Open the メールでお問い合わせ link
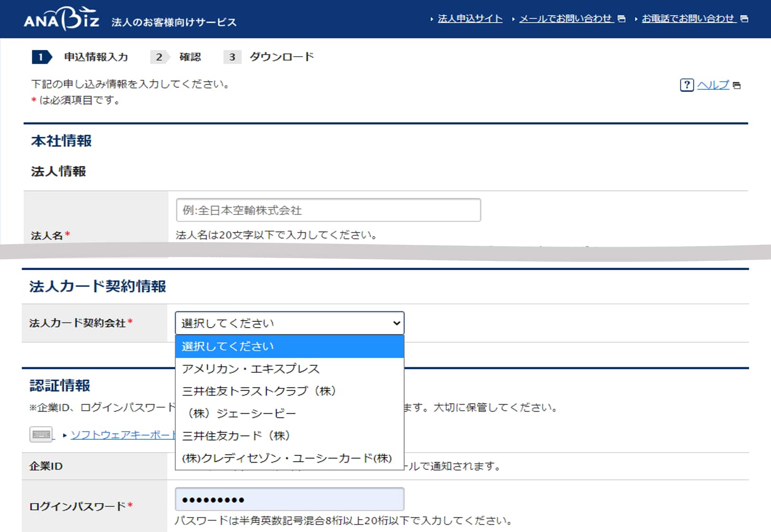The height and width of the screenshot is (532, 771). [x=565, y=19]
